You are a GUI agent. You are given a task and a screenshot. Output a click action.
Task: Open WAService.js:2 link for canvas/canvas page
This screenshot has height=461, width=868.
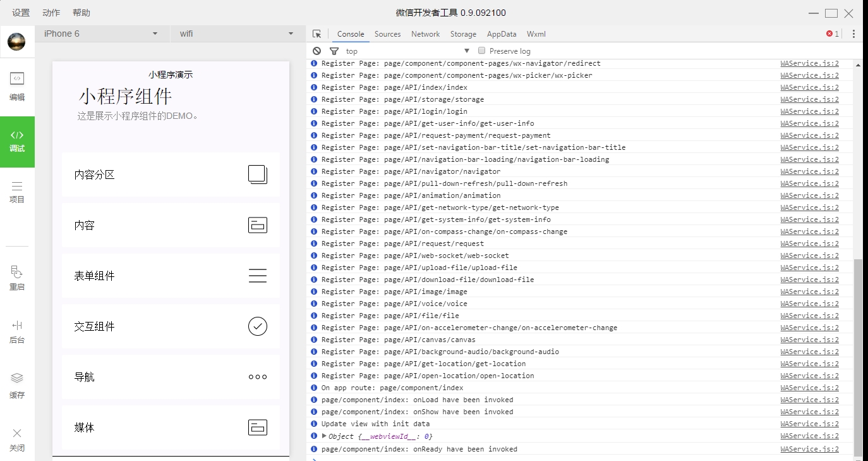coord(809,340)
